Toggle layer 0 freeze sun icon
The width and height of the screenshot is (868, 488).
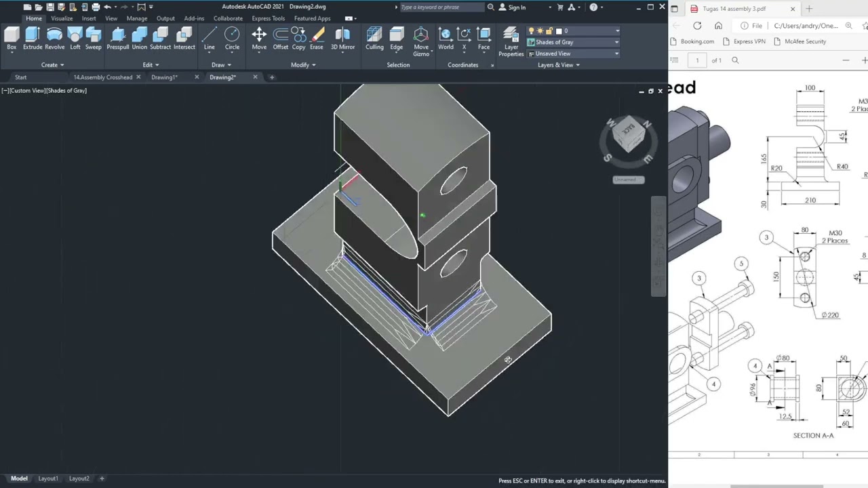click(x=540, y=31)
